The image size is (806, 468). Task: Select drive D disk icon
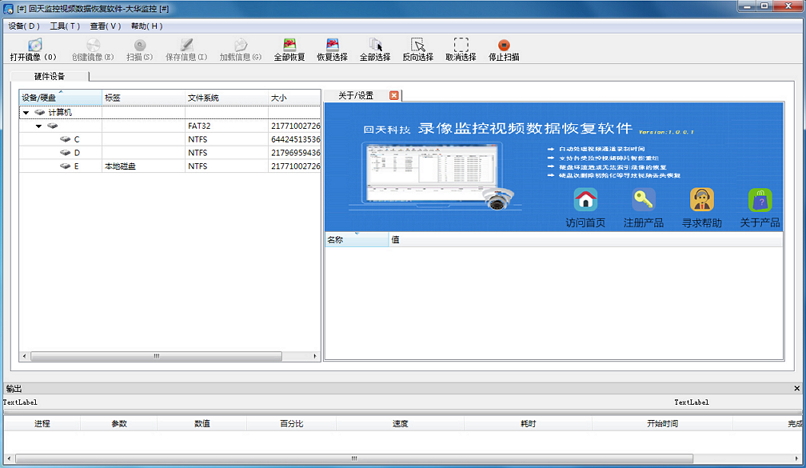(65, 153)
